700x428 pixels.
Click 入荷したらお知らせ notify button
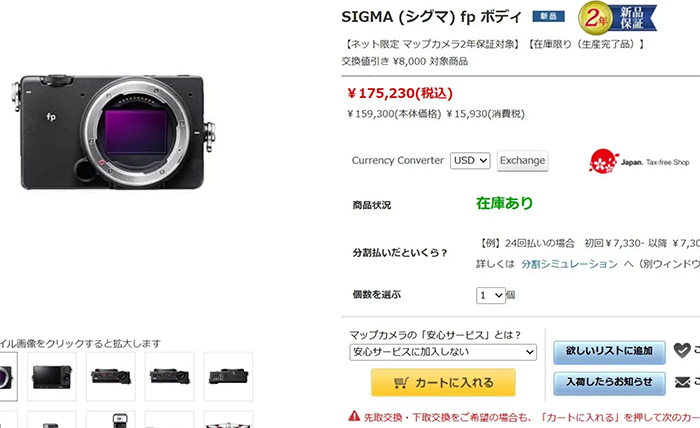pyautogui.click(x=609, y=381)
